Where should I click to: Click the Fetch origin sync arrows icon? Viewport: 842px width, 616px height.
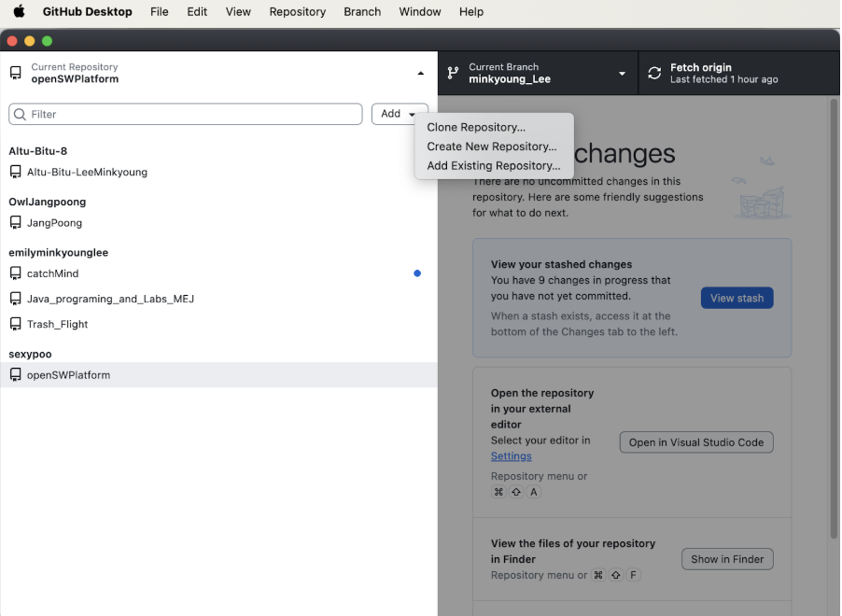click(654, 73)
